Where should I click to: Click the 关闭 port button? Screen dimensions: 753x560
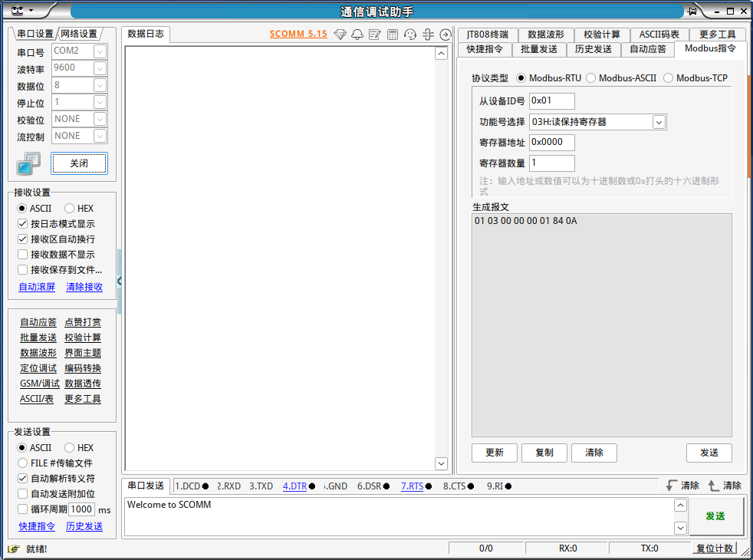pyautogui.click(x=79, y=163)
